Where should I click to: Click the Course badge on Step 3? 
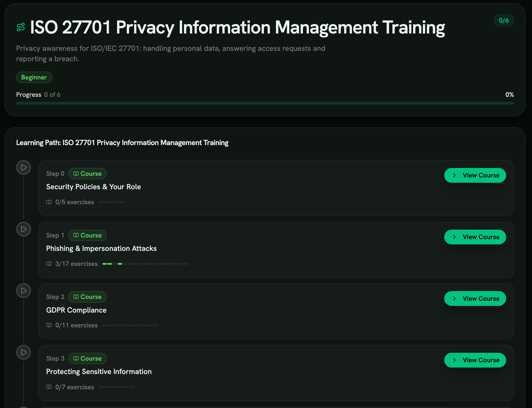pyautogui.click(x=87, y=359)
